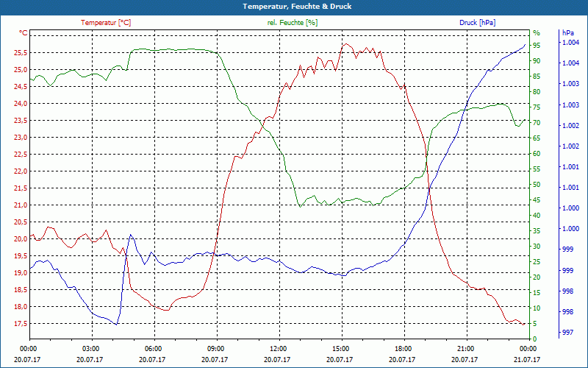Image resolution: width=588 pixels, height=368 pixels.
Task: Click the 'hPa' unit label on pressure axis
Action: tap(567, 32)
